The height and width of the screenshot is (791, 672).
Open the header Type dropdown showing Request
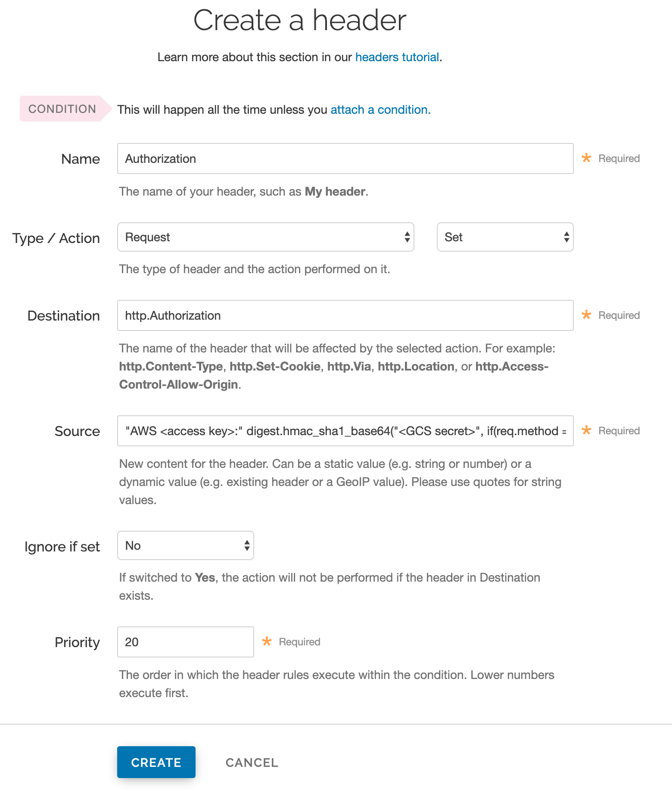tap(265, 237)
